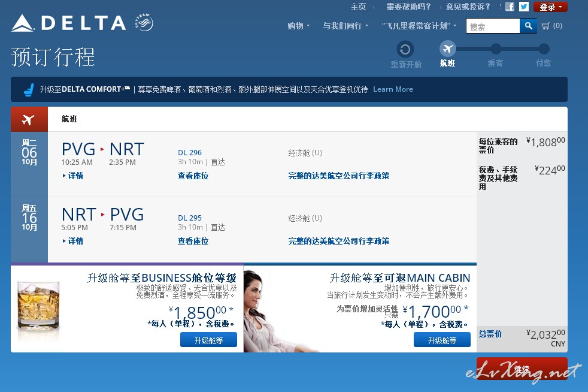Click 查看座位 for flight DL 296
The image size is (588, 392).
[x=193, y=176]
